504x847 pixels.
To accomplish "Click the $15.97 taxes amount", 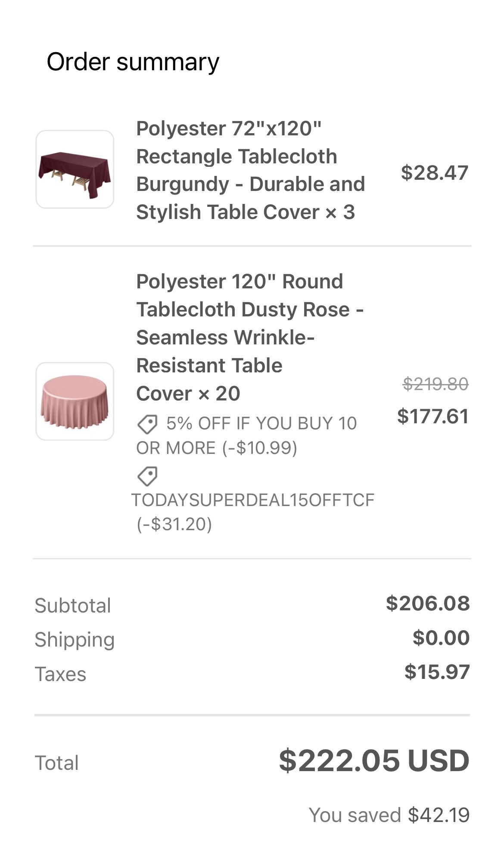I will pos(437,672).
